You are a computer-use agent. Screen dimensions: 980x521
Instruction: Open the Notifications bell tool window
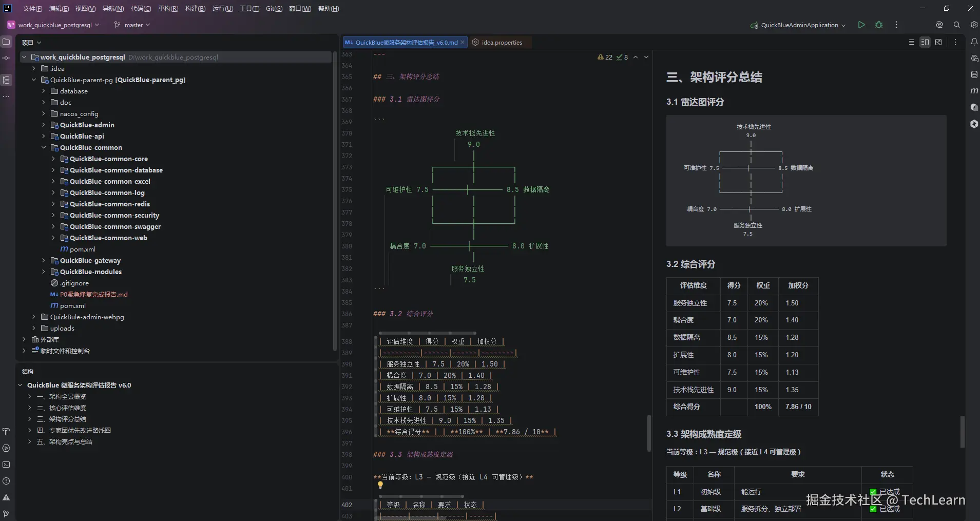[974, 42]
